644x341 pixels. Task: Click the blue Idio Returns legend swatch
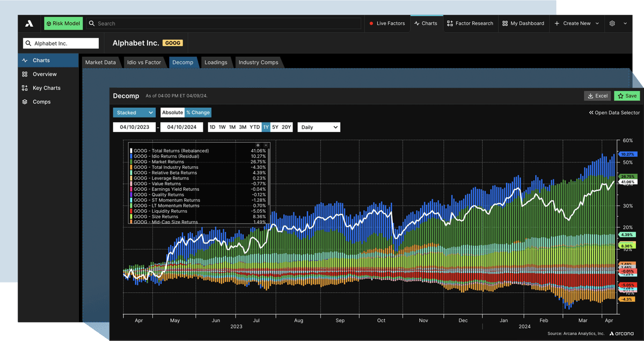tap(131, 156)
